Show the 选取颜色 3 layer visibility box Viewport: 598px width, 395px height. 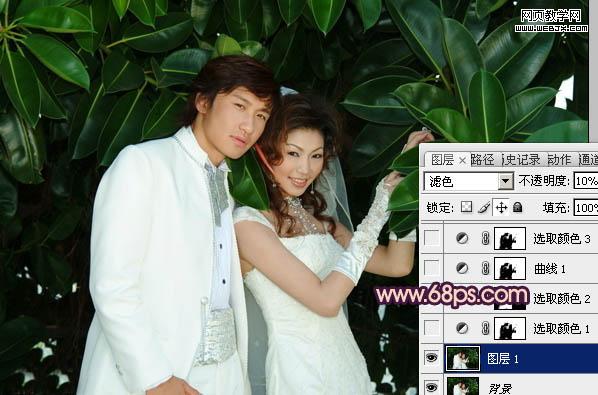431,238
